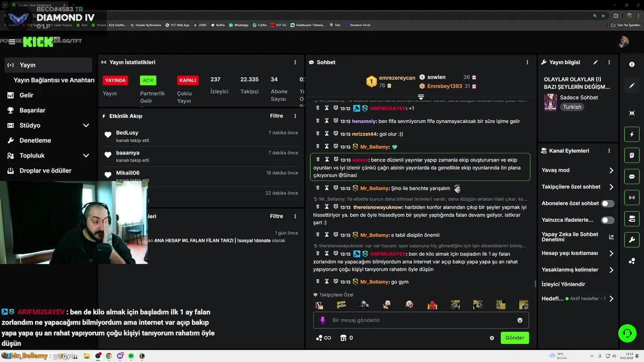Timeout henamoly with hourglass icon
Viewport: 644px width, 362px height.
327,121
